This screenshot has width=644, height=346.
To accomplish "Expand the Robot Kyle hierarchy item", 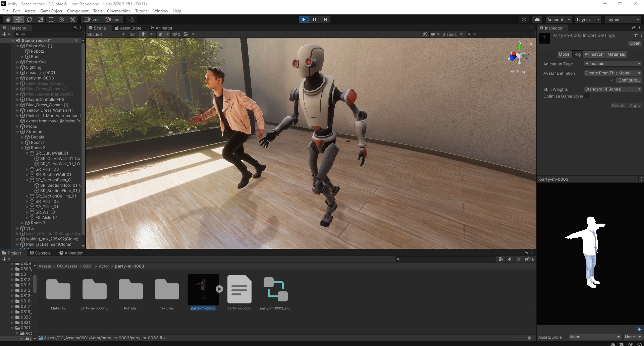I will 18,62.
